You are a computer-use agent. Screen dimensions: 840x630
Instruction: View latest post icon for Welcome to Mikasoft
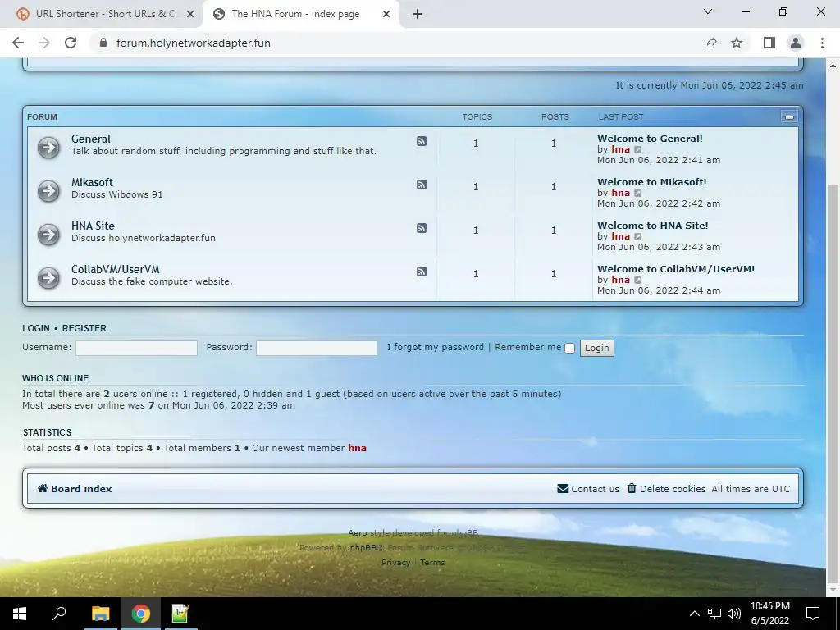tap(637, 194)
